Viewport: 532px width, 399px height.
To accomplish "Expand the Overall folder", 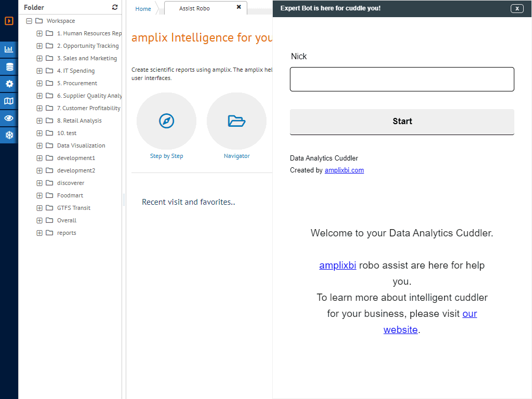I will pyautogui.click(x=39, y=220).
